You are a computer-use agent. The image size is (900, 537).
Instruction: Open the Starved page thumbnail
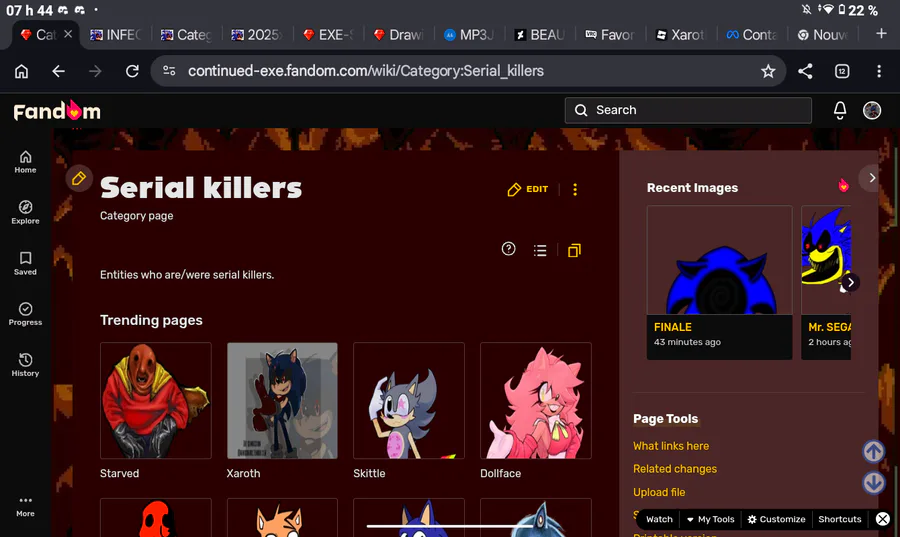coord(156,400)
